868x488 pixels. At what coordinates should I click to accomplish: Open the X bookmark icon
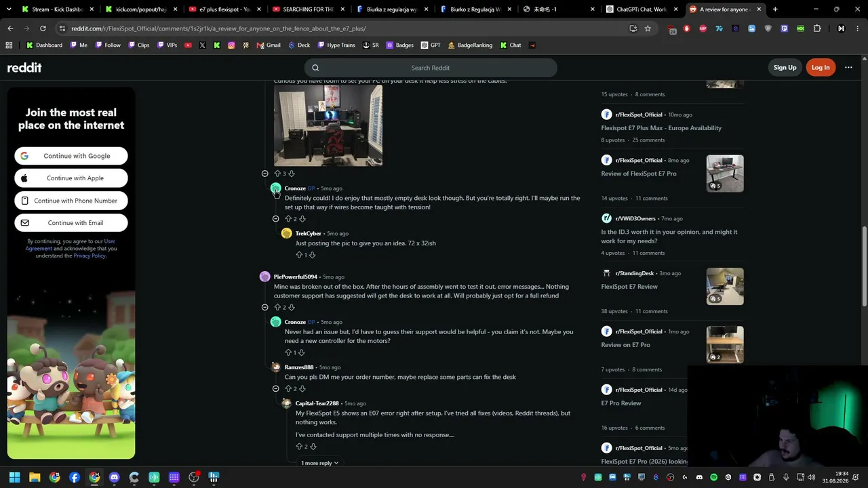tap(202, 45)
